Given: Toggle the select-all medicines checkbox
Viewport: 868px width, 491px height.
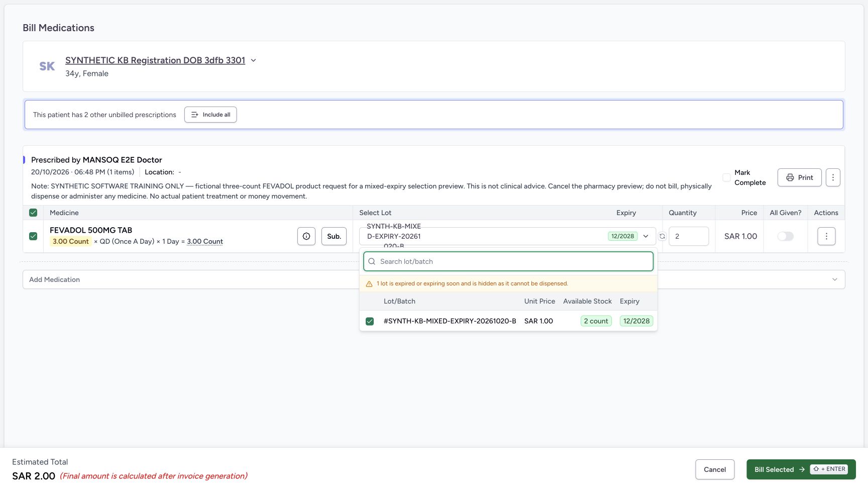Looking at the screenshot, I should [33, 213].
